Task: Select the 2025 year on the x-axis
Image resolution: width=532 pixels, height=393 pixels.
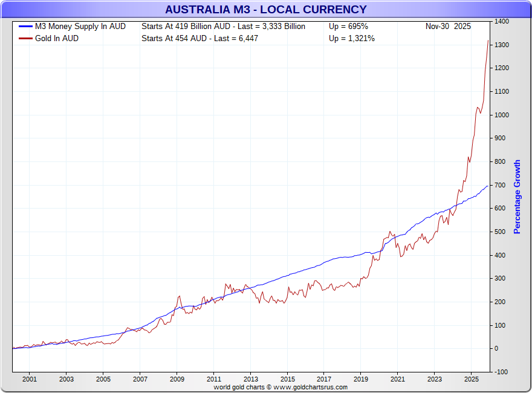Action: coord(471,379)
